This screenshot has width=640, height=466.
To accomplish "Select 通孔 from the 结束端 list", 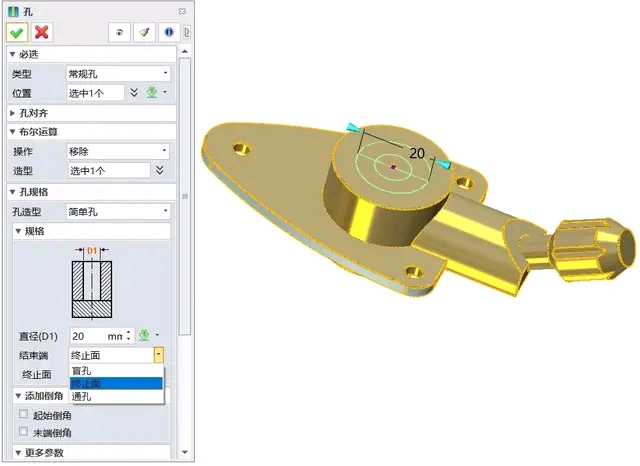I will pos(116,396).
